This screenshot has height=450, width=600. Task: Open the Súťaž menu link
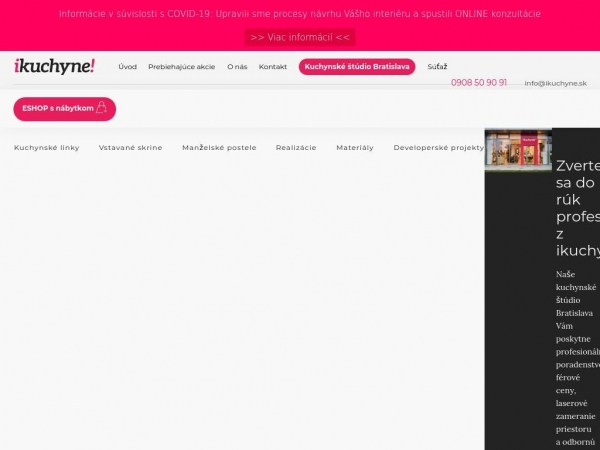coord(437,67)
